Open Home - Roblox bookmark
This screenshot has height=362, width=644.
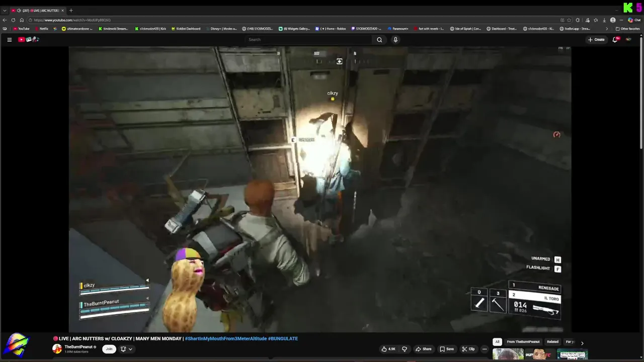point(331,29)
